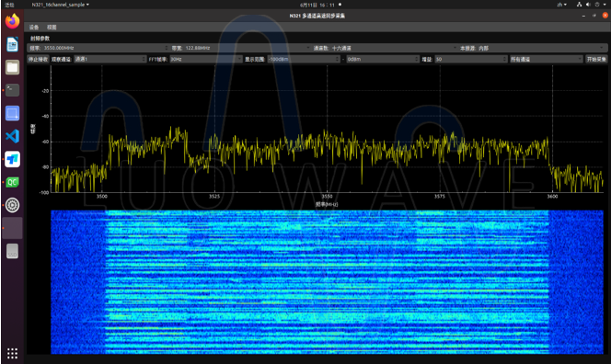Show Applications grid at the dock bottom
Viewport: 611px width, 364px height.
[13, 353]
